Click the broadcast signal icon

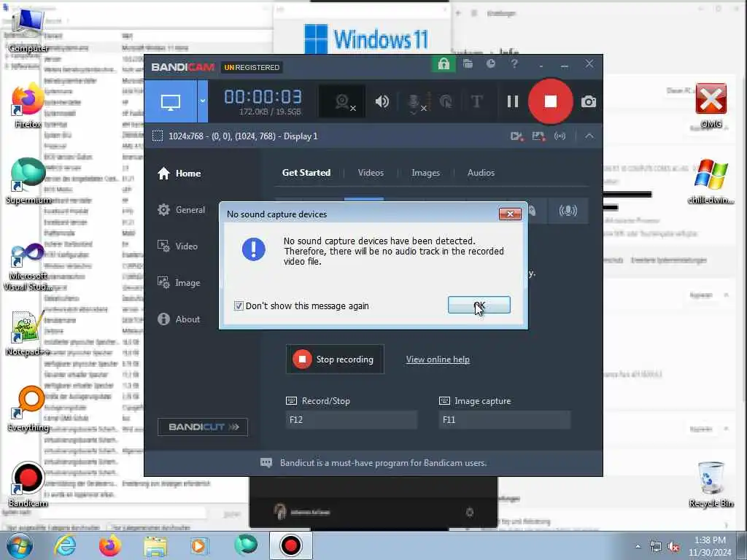coord(560,136)
